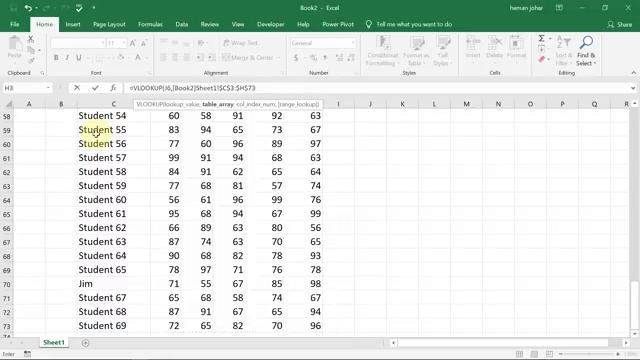Open the Page Layout tab

(x=109, y=24)
